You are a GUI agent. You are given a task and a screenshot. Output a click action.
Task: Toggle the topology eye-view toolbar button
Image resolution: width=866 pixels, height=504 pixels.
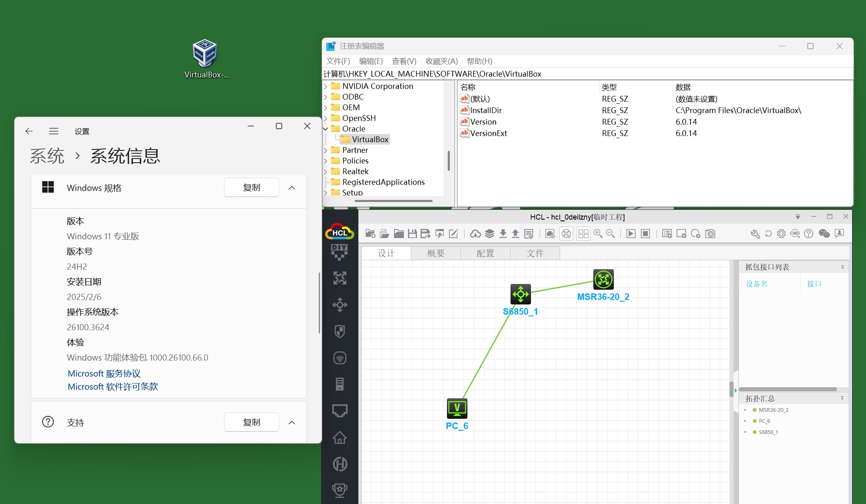[x=566, y=234]
